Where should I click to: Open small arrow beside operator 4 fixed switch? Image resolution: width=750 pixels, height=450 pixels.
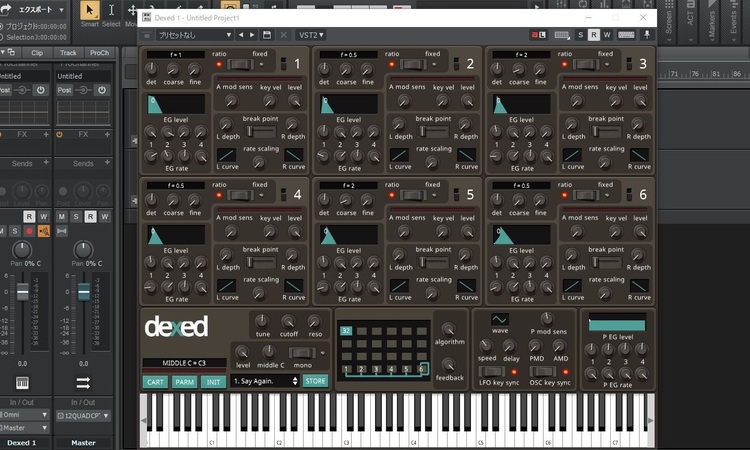point(261,195)
